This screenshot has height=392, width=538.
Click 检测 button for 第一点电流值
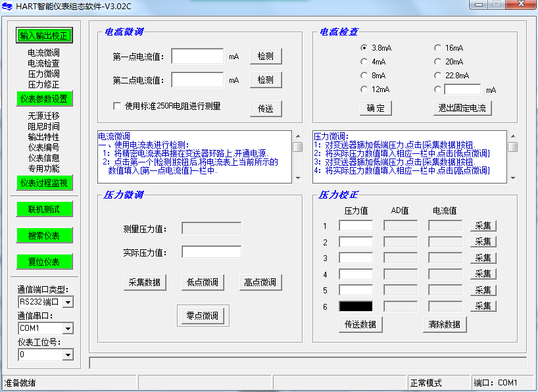pos(266,57)
